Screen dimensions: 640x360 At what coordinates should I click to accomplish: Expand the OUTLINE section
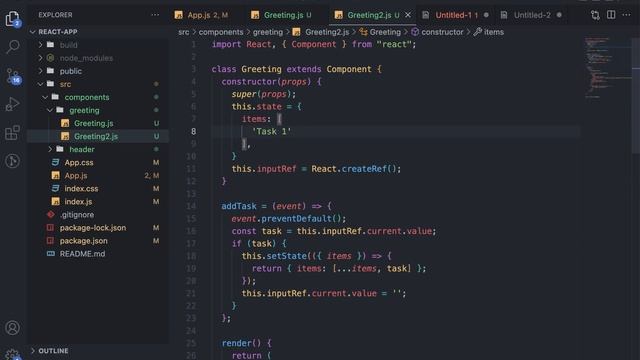pos(98,351)
